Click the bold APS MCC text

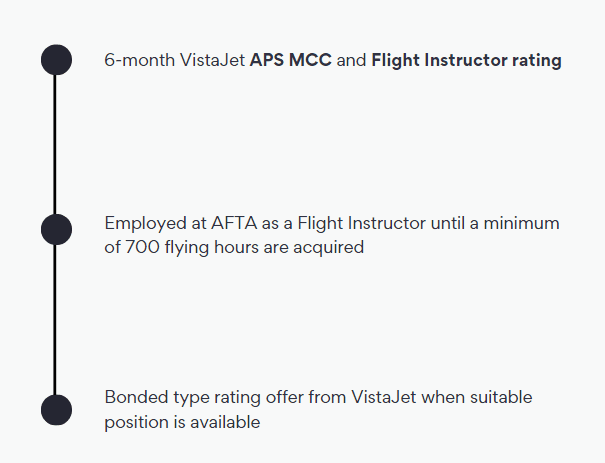click(x=291, y=60)
